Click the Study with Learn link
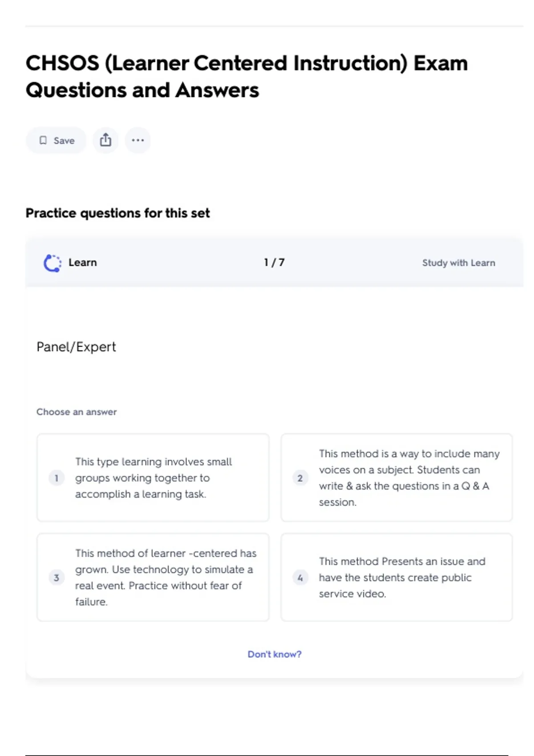Screen dimensions: 534x756 [x=458, y=263]
